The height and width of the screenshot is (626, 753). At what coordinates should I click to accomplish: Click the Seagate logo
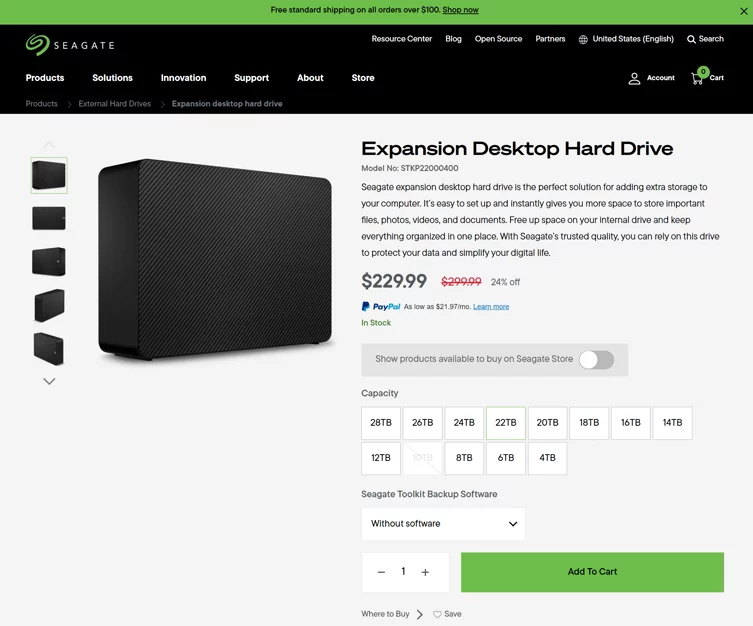(x=70, y=45)
